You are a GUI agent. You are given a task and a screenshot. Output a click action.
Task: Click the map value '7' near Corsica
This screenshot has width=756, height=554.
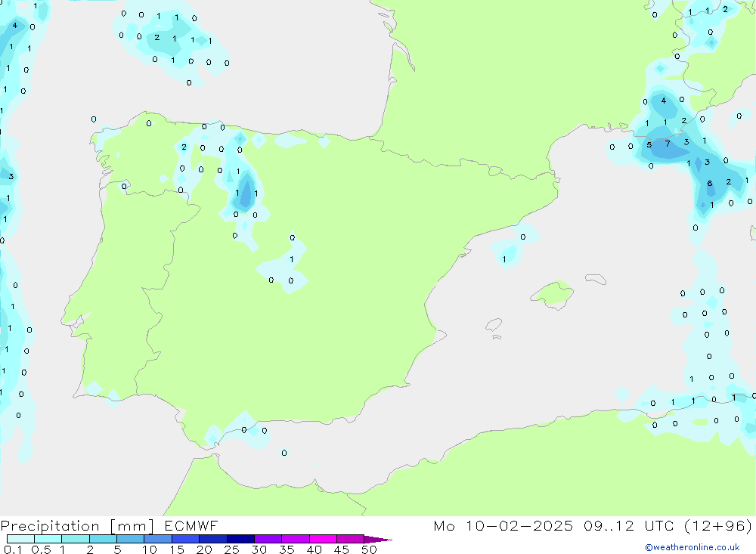tap(668, 144)
